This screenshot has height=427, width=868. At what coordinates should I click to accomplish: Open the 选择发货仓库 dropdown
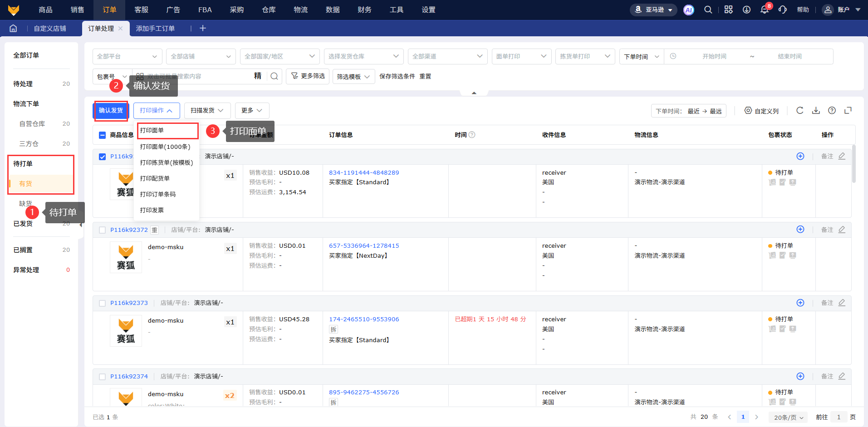[363, 56]
